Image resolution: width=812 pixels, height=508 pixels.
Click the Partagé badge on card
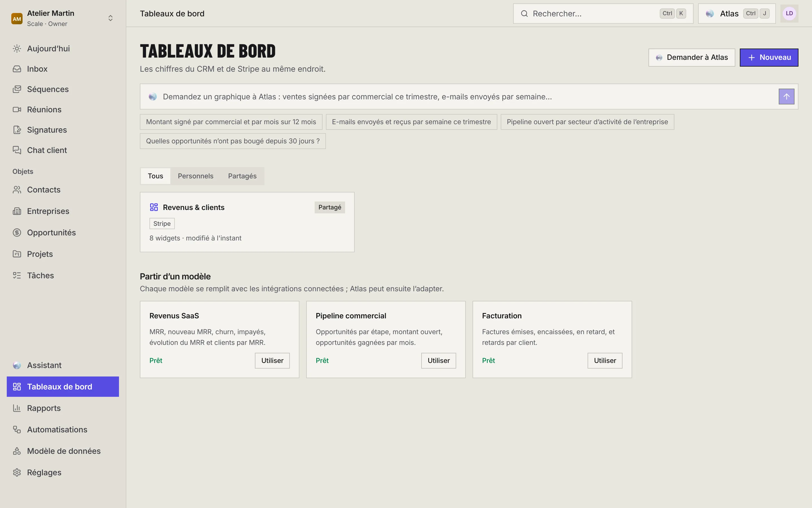(330, 207)
